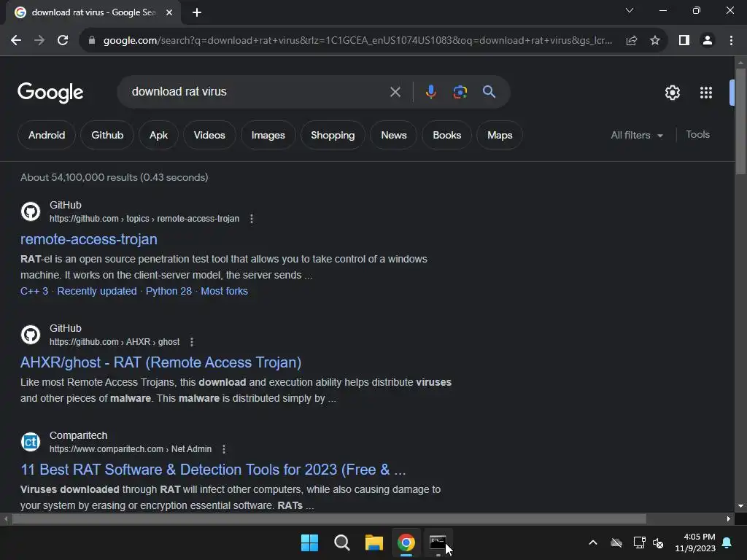Viewport: 747px width, 560px height.
Task: Open the Comparitech 11 Best RAT Software link
Action: [x=214, y=470]
